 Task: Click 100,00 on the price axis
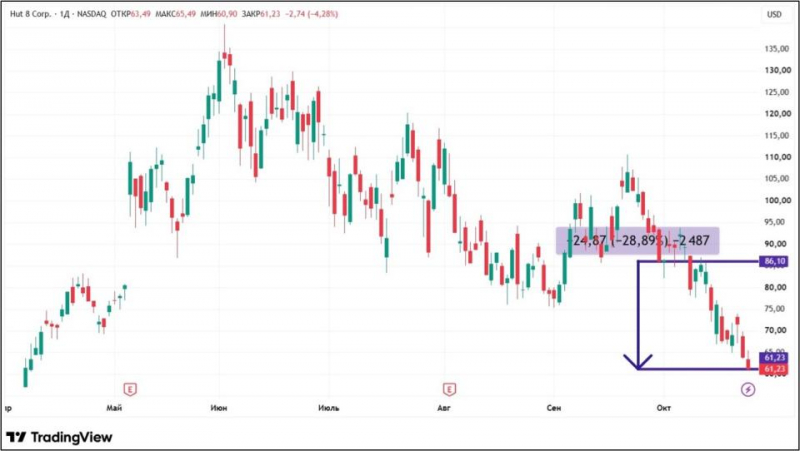coord(778,201)
